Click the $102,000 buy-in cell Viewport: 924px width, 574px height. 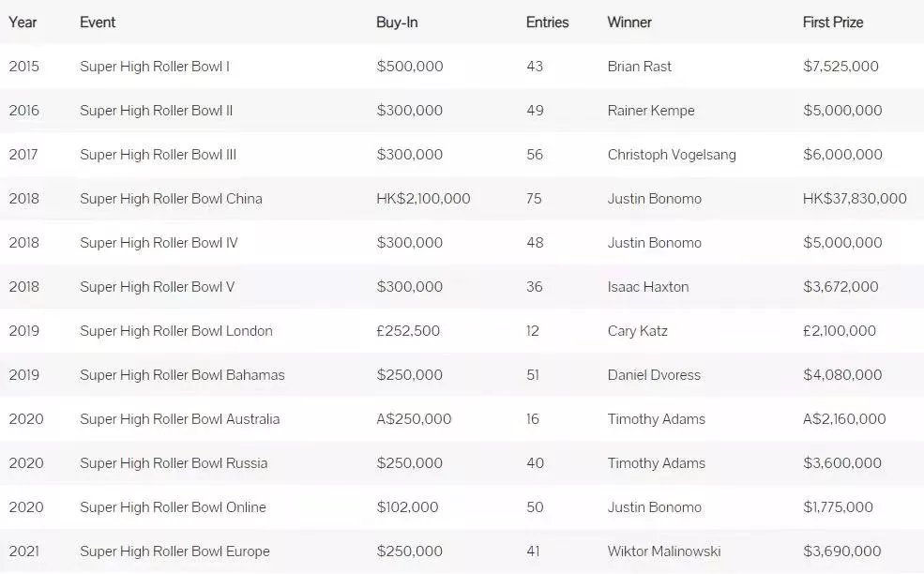point(407,507)
